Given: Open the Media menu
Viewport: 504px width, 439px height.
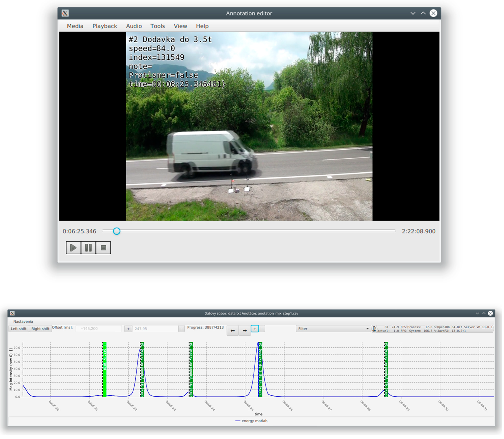Looking at the screenshot, I should (x=75, y=26).
